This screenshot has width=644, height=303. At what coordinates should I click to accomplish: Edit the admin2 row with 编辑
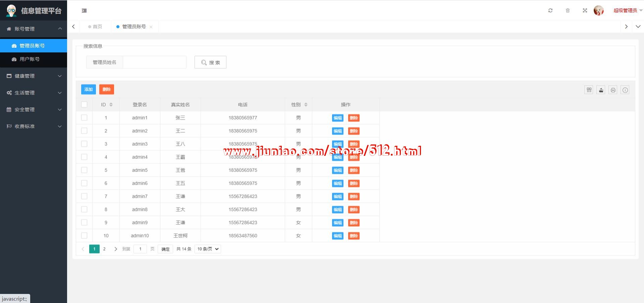(338, 131)
